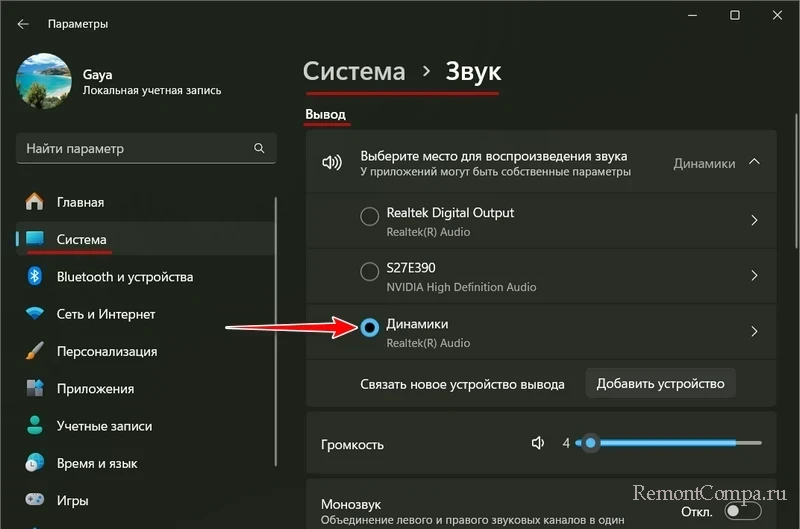This screenshot has height=529, width=800.
Task: Click the Добавить устройство button
Action: [x=660, y=384]
